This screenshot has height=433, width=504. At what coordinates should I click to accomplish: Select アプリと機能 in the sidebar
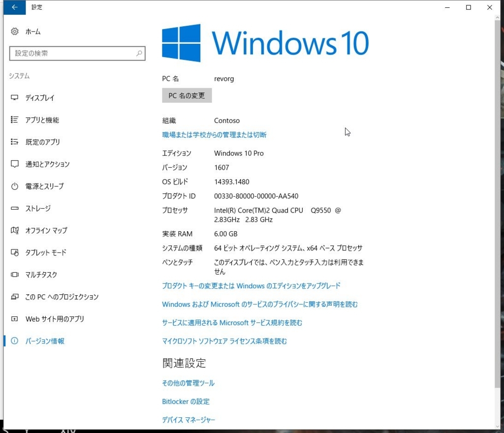tap(42, 120)
